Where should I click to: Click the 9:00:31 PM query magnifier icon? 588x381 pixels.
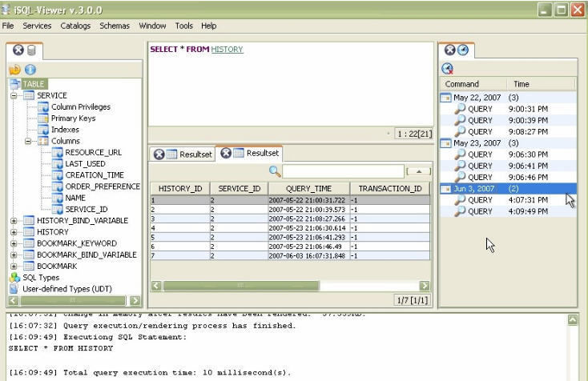click(x=460, y=109)
